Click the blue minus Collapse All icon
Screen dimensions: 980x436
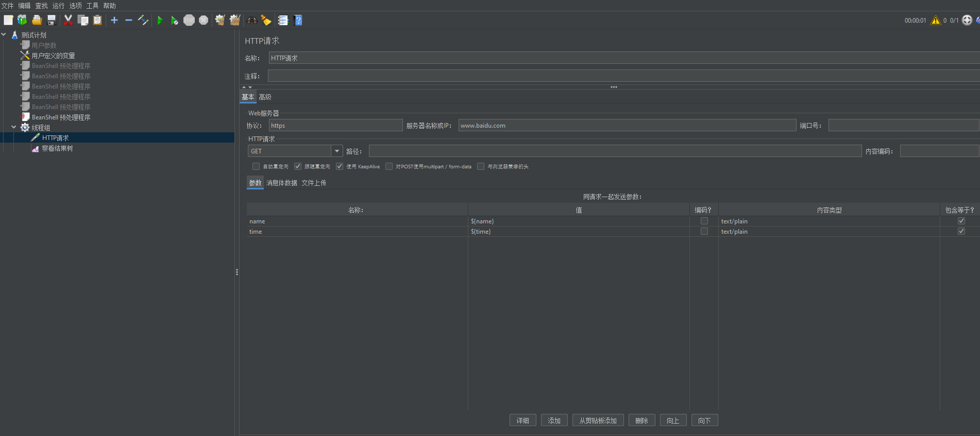click(x=129, y=20)
